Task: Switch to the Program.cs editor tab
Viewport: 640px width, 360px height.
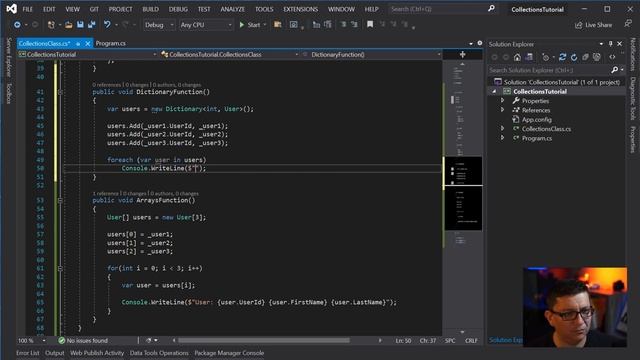Action: [111, 43]
